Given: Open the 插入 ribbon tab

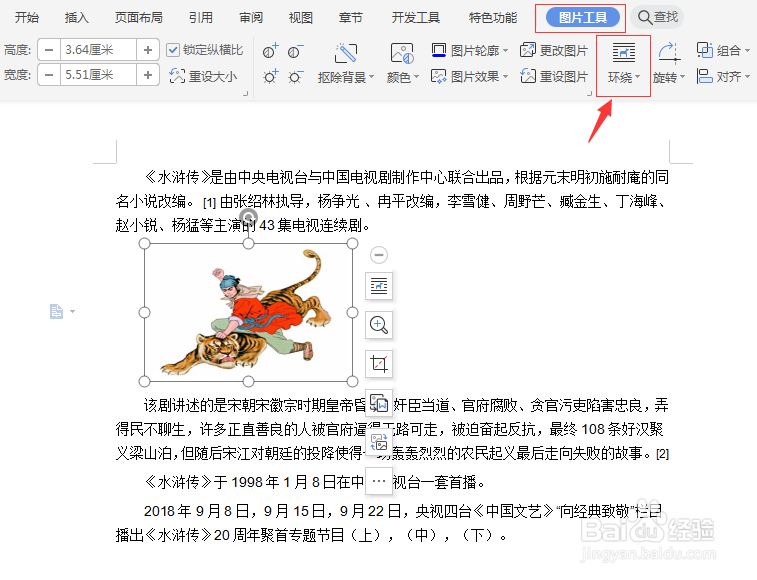Looking at the screenshot, I should (77, 18).
